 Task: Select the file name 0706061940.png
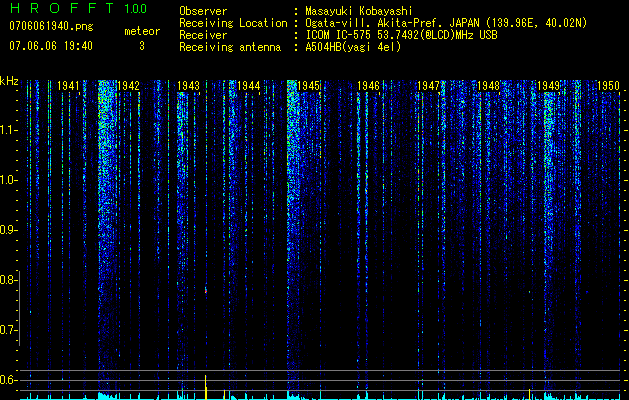(x=51, y=26)
